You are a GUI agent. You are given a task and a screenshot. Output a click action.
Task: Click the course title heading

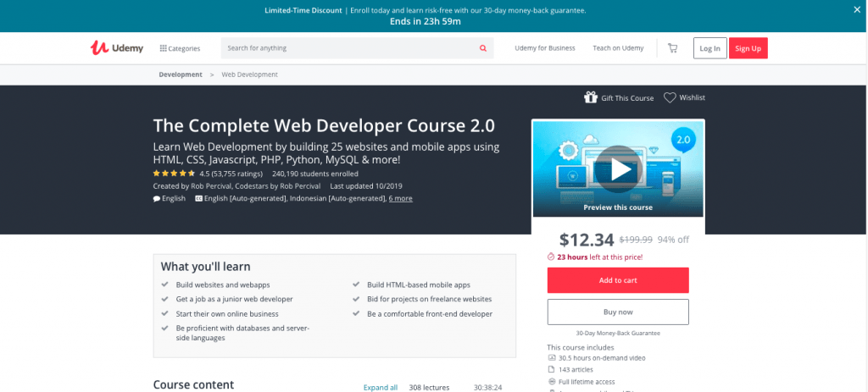click(x=324, y=125)
